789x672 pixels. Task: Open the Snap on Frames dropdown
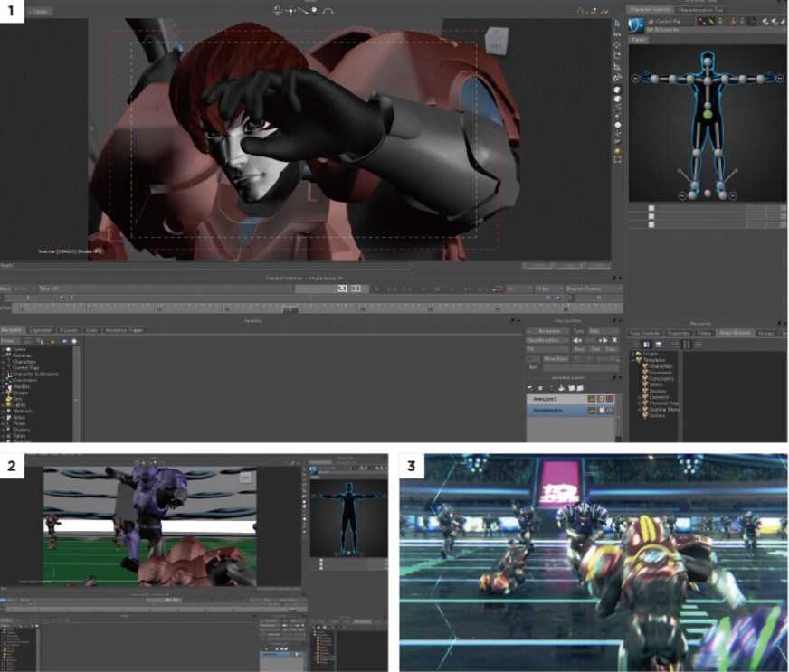click(594, 289)
